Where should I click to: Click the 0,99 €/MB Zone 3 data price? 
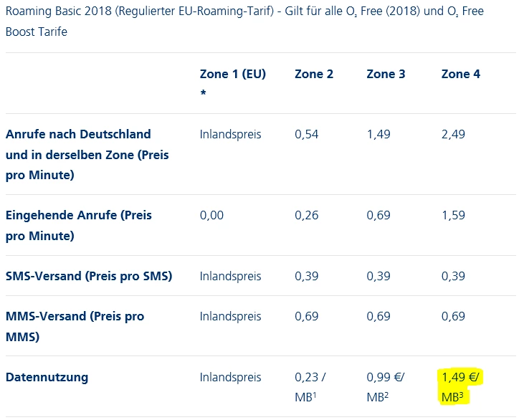coord(386,385)
